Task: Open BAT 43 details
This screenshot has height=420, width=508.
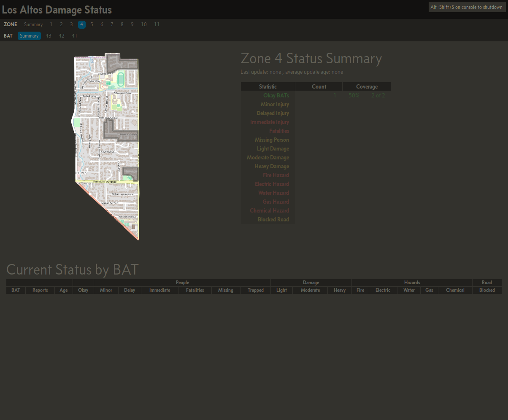Action: (49, 36)
